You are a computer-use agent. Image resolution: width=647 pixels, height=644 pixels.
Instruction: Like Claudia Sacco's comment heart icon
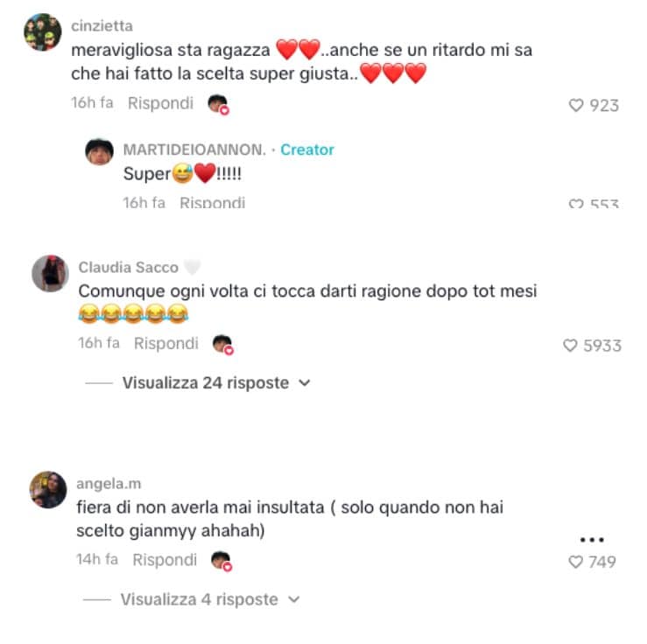570,346
